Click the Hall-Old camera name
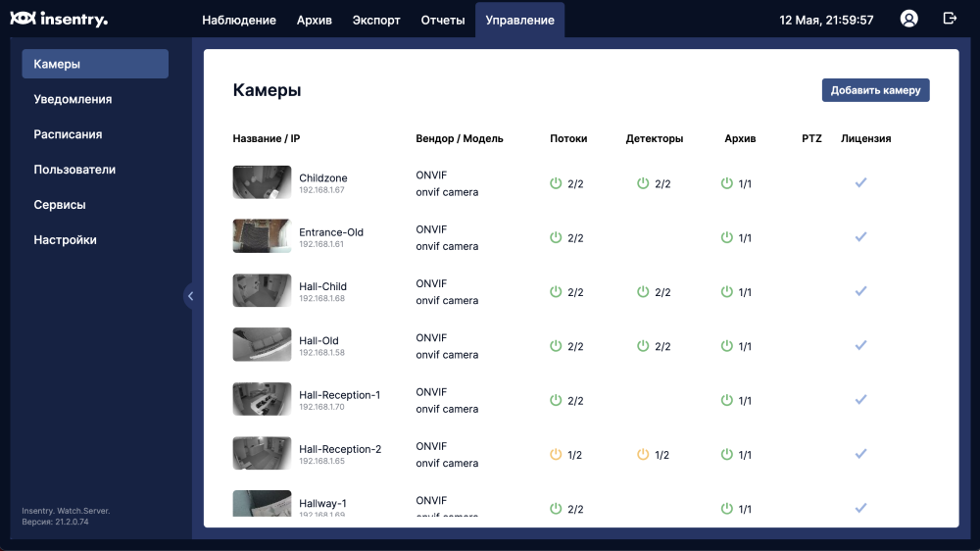This screenshot has height=551, width=980. tap(318, 341)
